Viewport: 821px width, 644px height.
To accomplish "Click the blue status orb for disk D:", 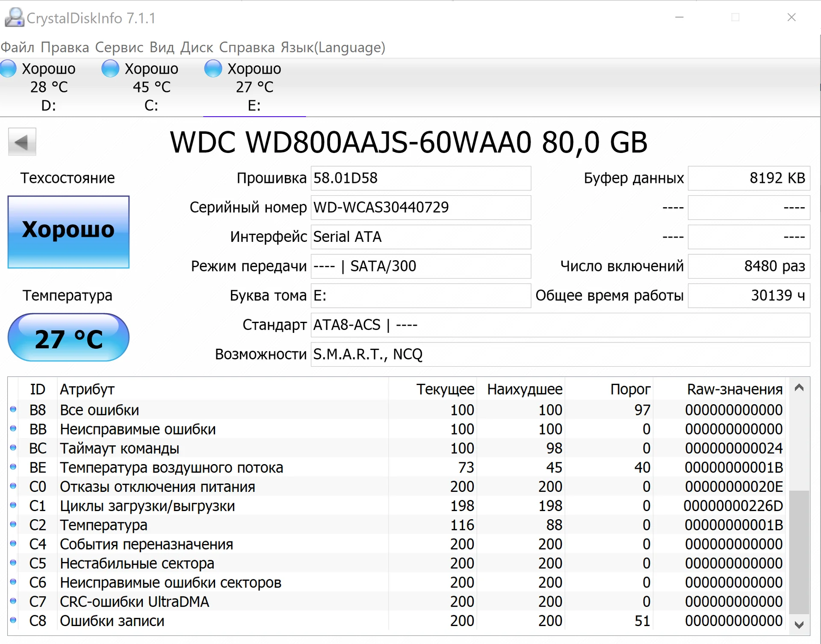I will click(8, 68).
